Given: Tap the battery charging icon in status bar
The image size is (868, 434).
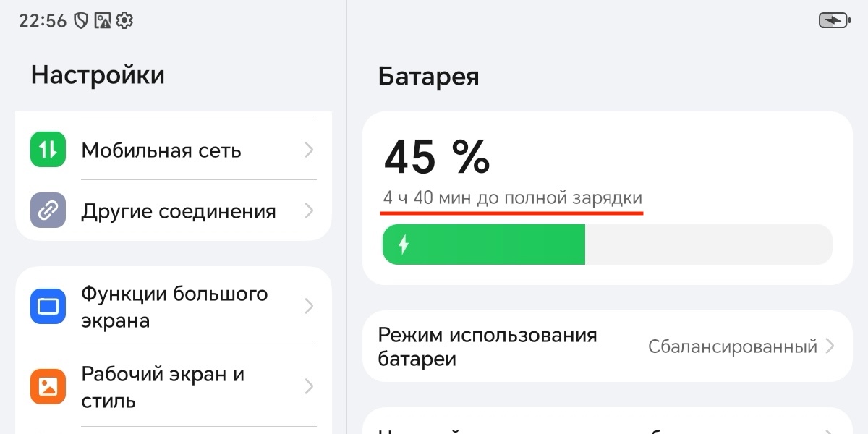Looking at the screenshot, I should click(x=834, y=21).
